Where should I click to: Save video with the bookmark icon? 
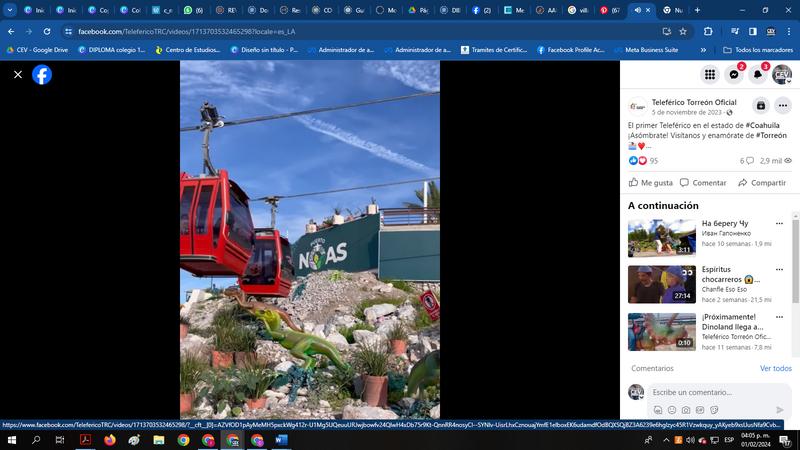coord(761,106)
